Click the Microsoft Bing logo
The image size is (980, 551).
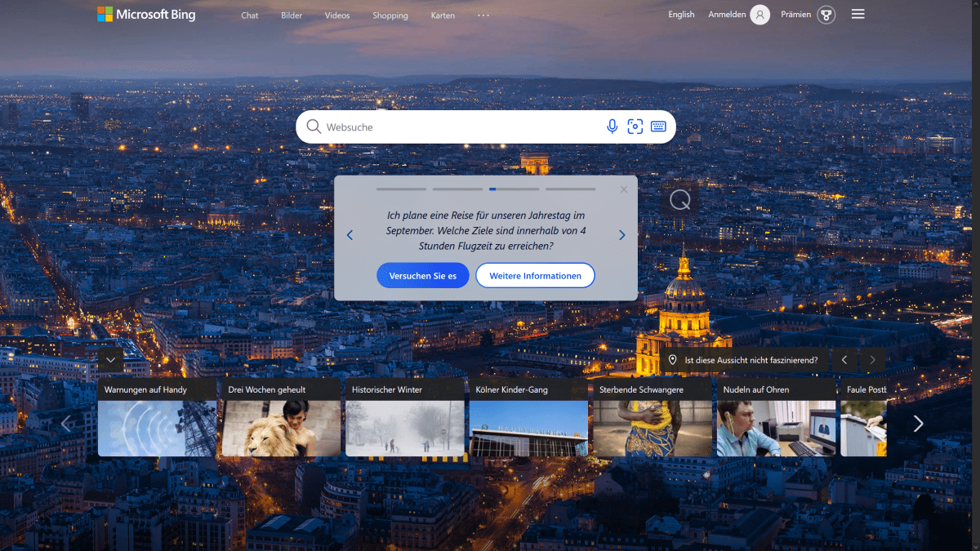pyautogui.click(x=146, y=14)
